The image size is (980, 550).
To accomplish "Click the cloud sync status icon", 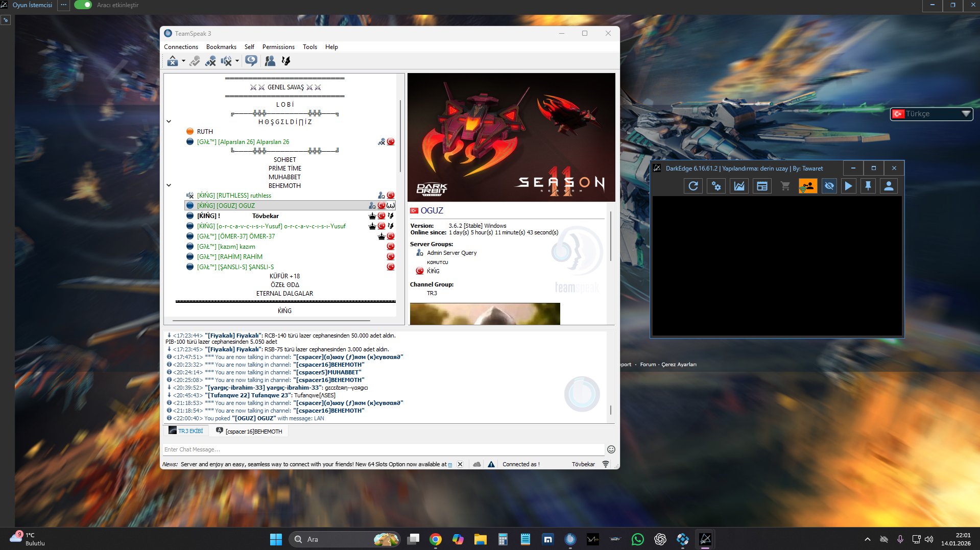I will [477, 465].
